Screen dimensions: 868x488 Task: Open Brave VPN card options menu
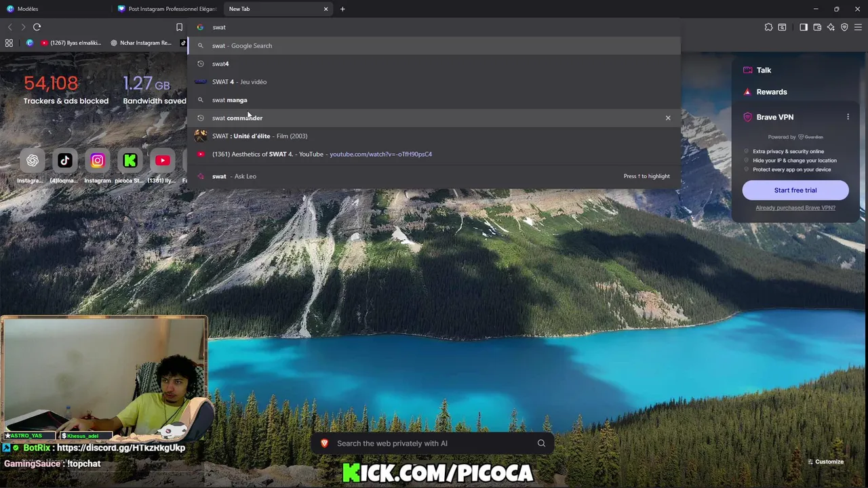[848, 117]
